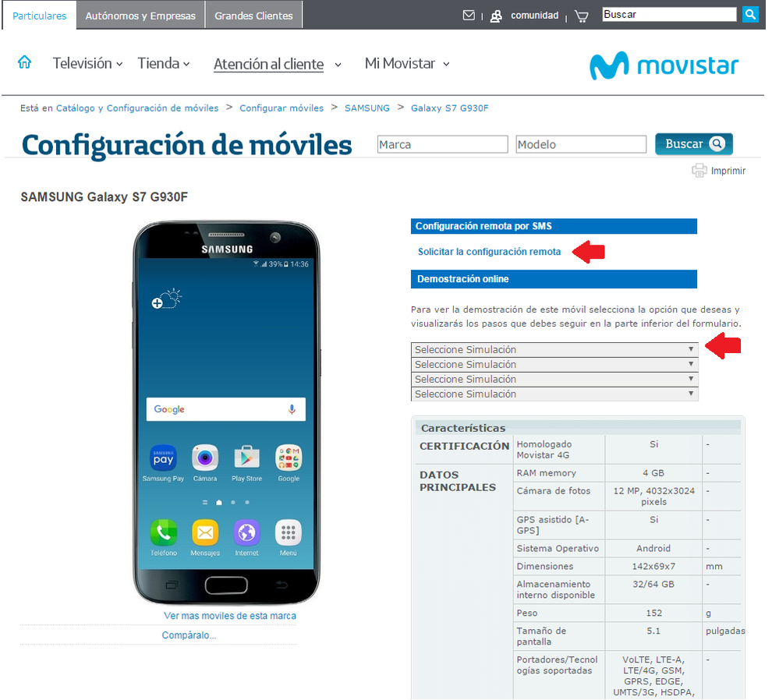Click Solicitar la configuración remota link

[x=490, y=252]
